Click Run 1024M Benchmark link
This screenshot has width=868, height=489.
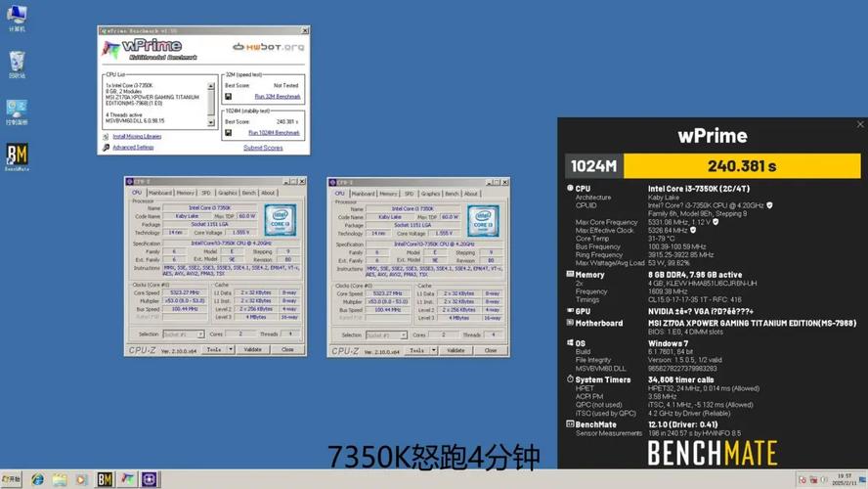click(x=274, y=133)
